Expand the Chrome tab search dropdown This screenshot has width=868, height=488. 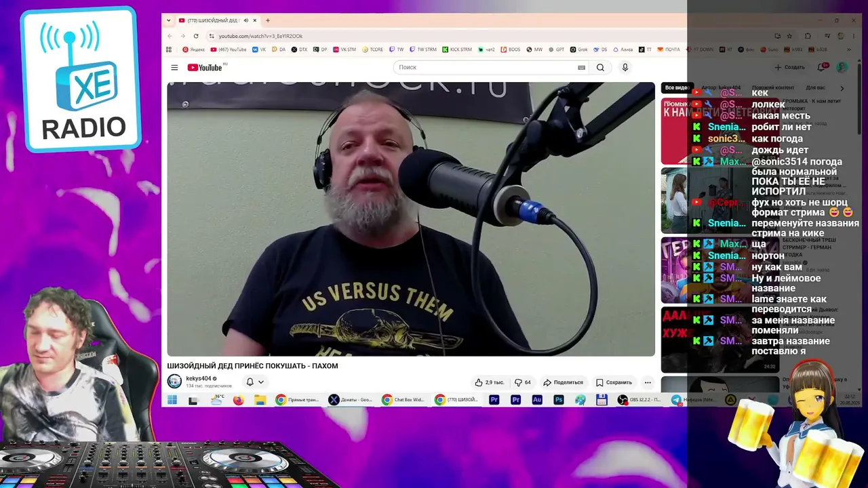[169, 20]
